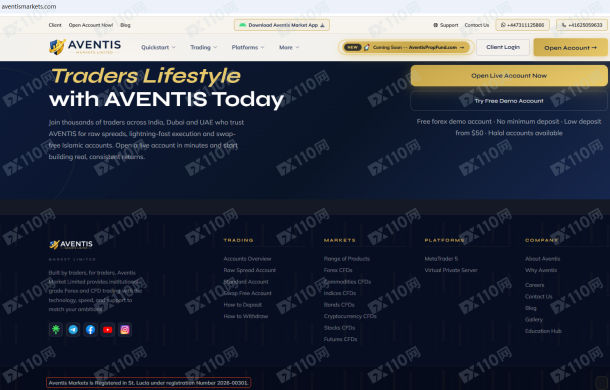
Task: Click the Open Account header button
Action: [x=570, y=47]
